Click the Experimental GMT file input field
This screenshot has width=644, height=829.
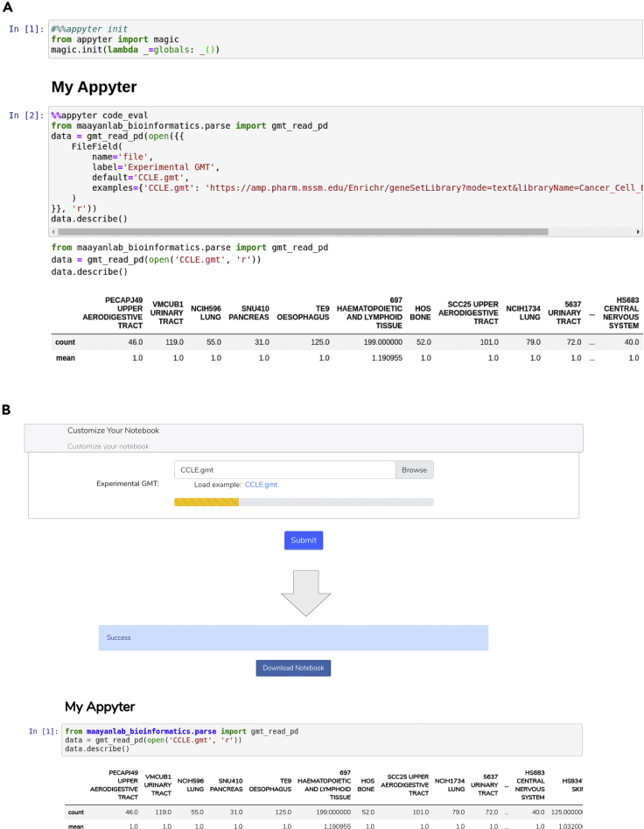[x=284, y=470]
